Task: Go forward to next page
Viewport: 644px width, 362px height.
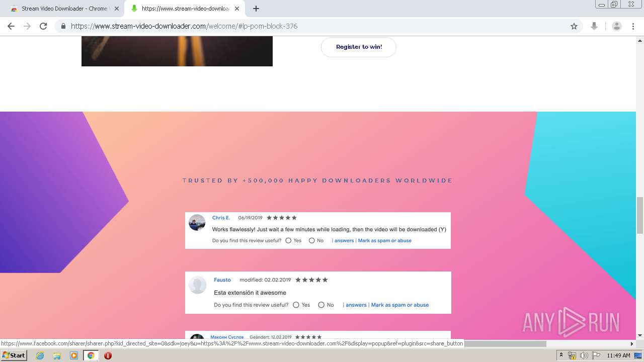Action: pos(27,26)
